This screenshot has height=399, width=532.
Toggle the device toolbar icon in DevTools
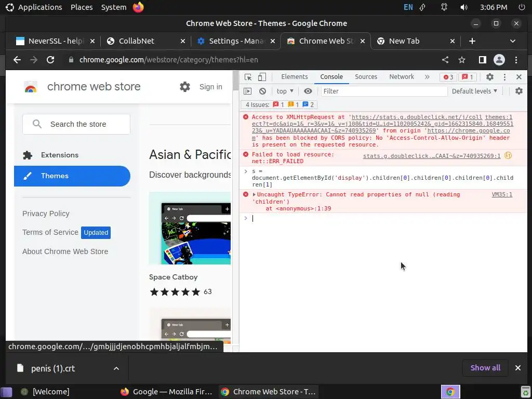pyautogui.click(x=262, y=77)
